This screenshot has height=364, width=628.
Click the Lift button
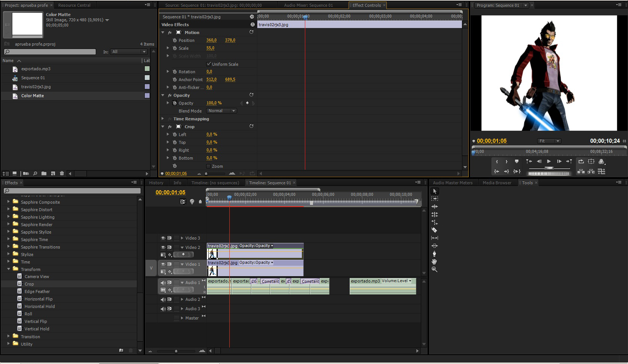tap(581, 172)
